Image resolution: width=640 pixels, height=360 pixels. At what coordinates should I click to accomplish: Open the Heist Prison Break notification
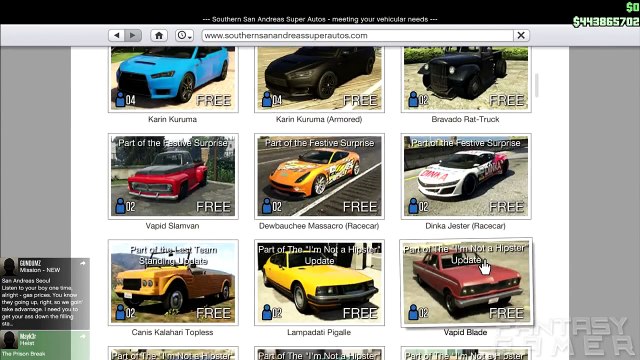[44, 345]
